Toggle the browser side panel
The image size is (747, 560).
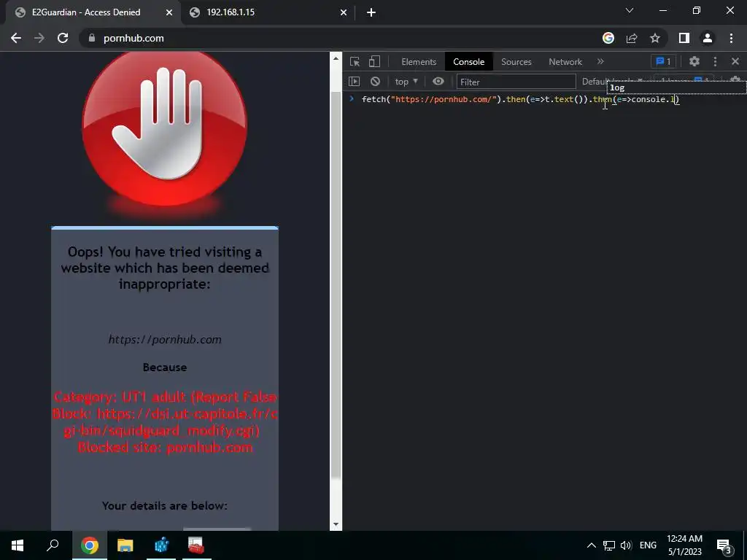tap(684, 38)
